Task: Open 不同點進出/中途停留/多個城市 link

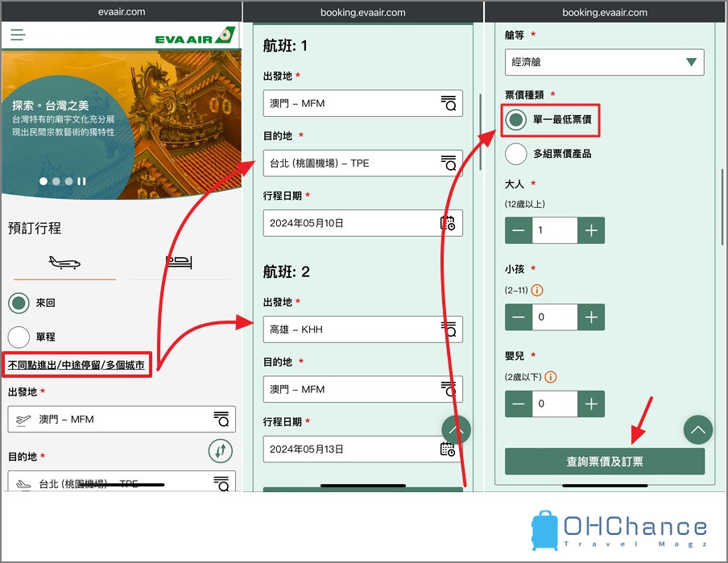Action: coord(77,365)
